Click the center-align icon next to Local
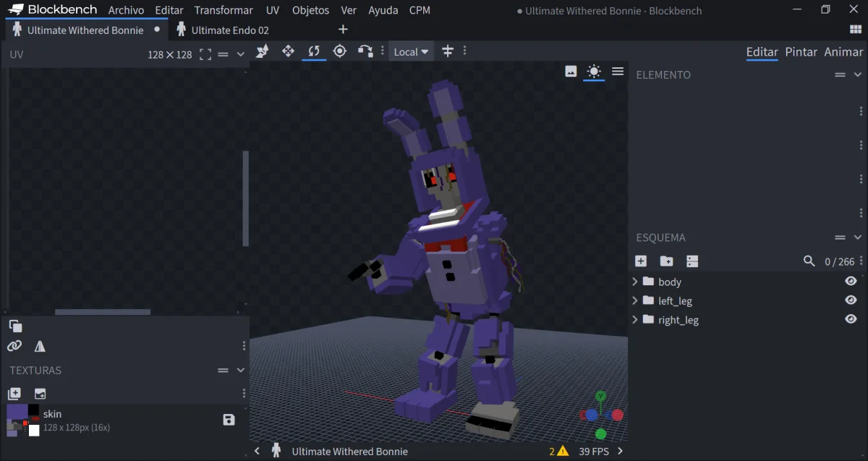868x461 pixels. 448,51
